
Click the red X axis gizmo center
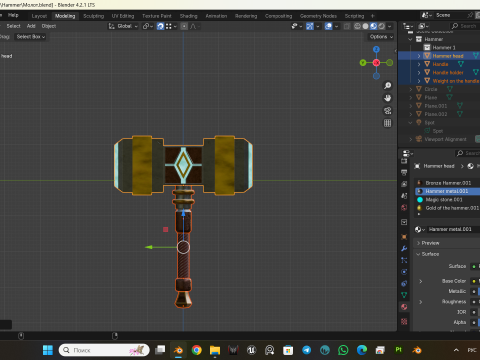[376, 63]
